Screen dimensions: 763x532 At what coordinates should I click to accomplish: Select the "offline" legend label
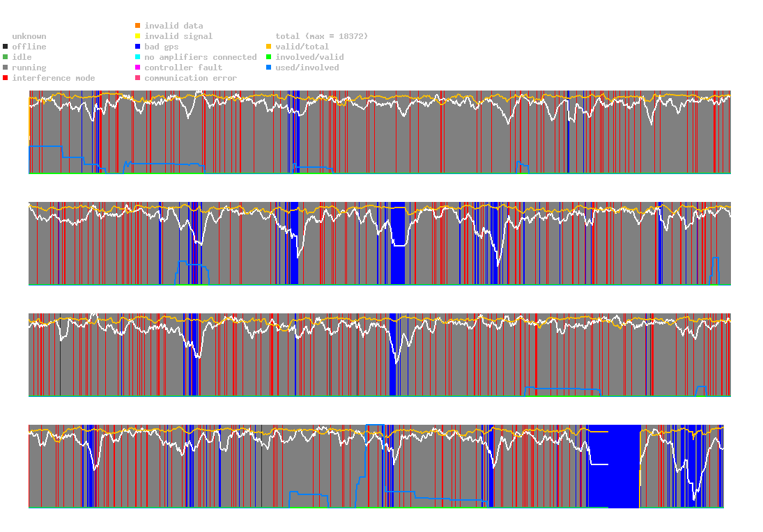coord(29,47)
